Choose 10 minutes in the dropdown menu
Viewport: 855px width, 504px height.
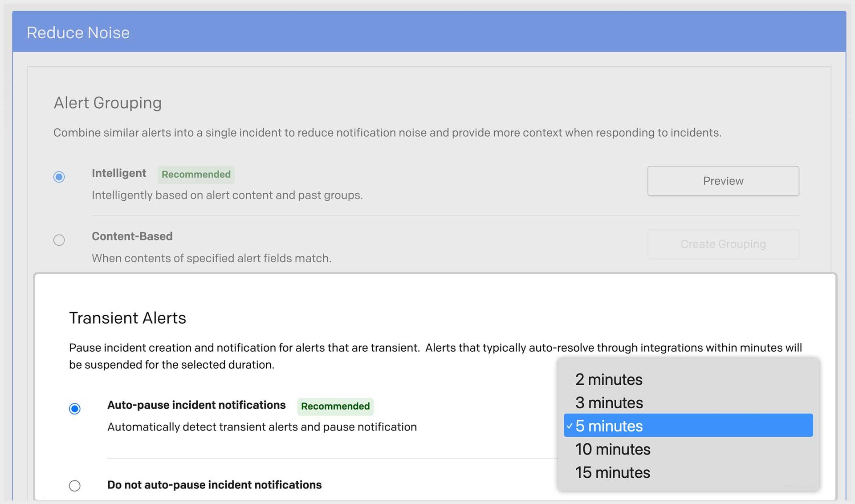(x=612, y=449)
